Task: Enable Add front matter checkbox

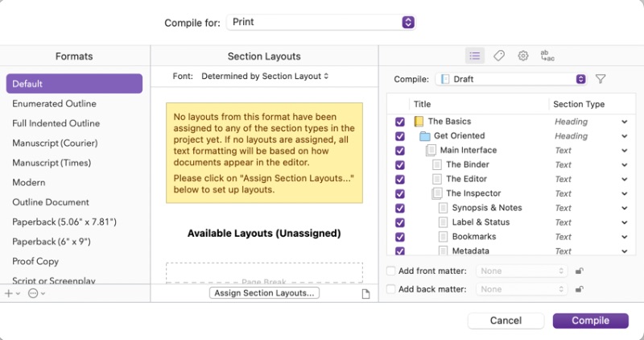Action: [391, 271]
